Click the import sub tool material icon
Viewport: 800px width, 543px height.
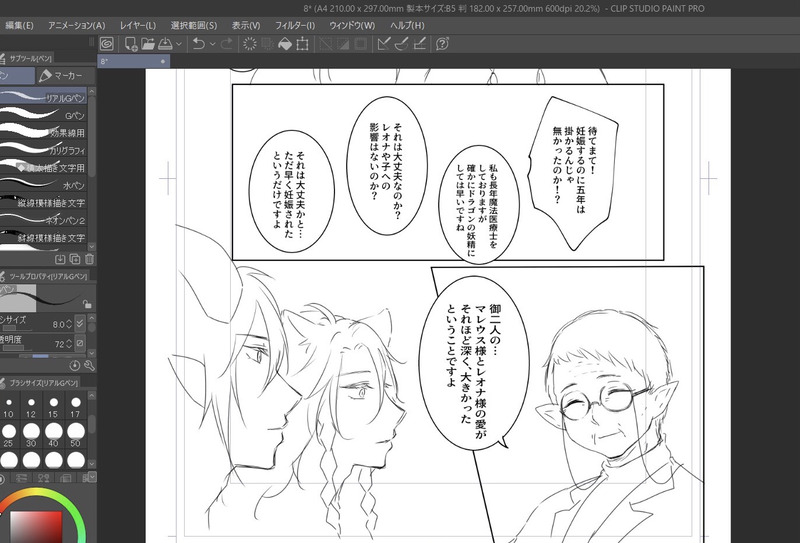point(60,259)
